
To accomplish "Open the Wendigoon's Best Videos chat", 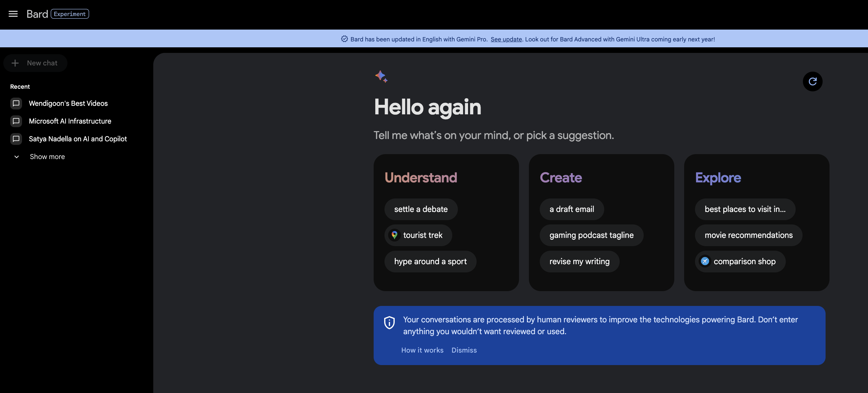I will (x=68, y=104).
